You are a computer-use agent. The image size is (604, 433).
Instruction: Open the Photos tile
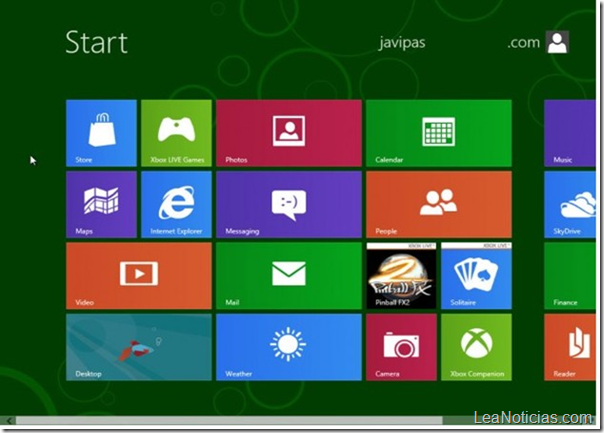tap(289, 133)
